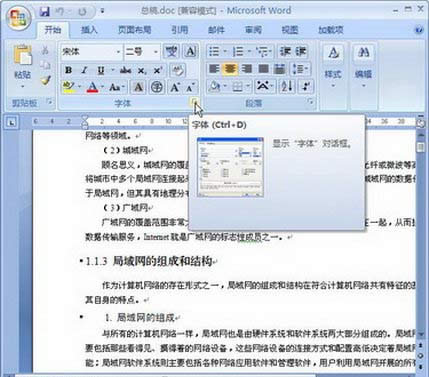Open the 页面布局 ribbon tab
This screenshot has width=429, height=377.
click(135, 30)
